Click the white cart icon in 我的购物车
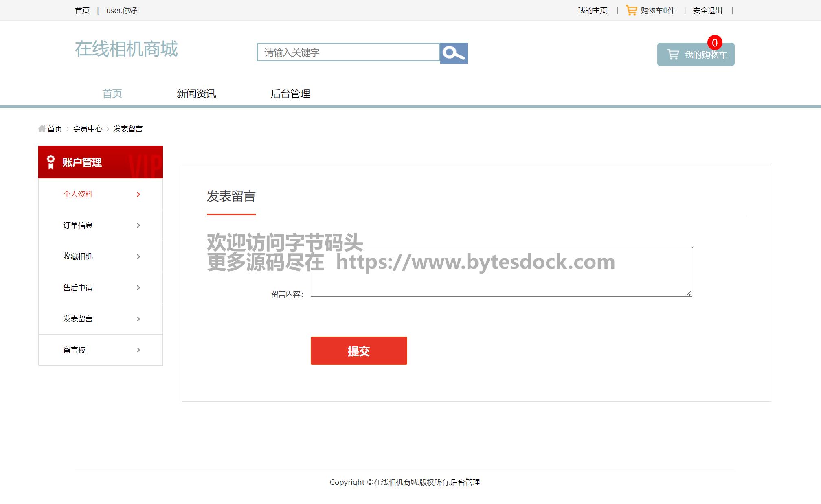 (672, 55)
